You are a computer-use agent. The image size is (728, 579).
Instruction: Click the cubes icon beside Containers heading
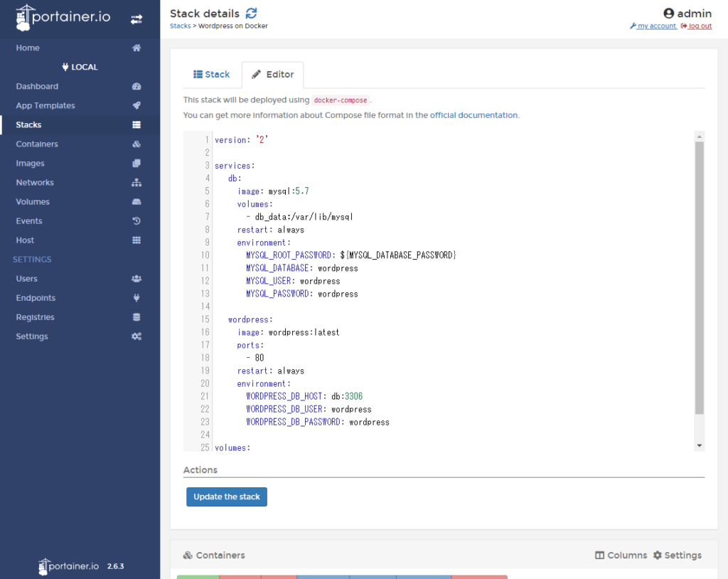(x=188, y=556)
